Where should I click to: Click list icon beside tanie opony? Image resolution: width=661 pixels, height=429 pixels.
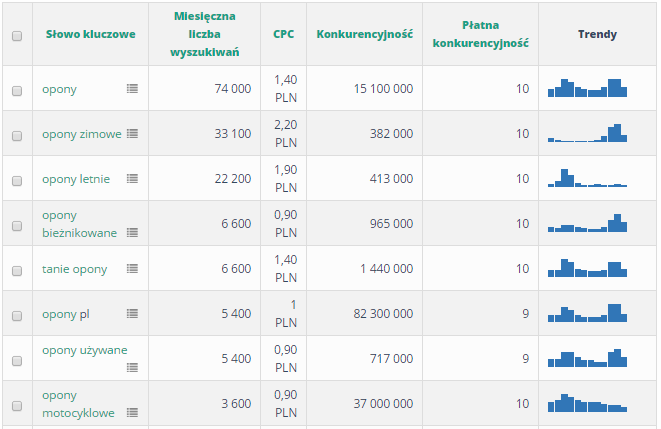coord(132,268)
